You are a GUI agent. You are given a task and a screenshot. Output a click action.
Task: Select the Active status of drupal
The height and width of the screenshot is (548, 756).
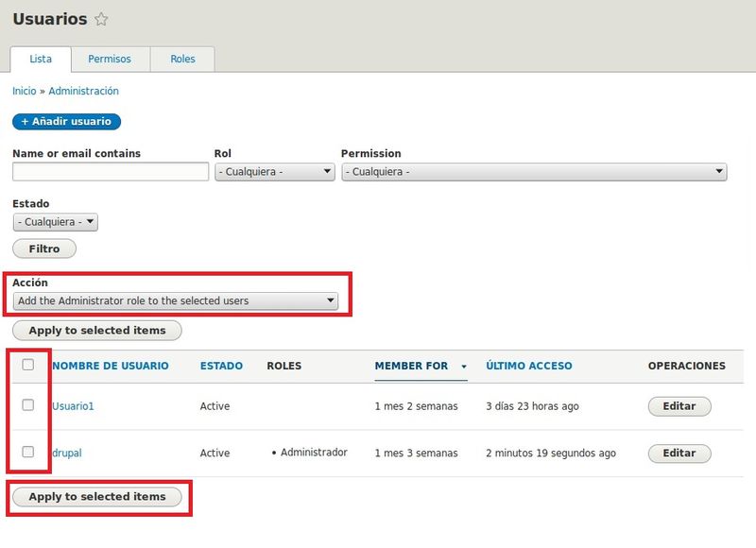tap(215, 454)
